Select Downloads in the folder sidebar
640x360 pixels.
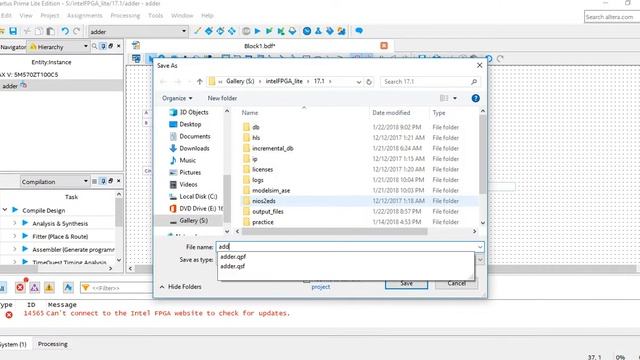(x=194, y=148)
